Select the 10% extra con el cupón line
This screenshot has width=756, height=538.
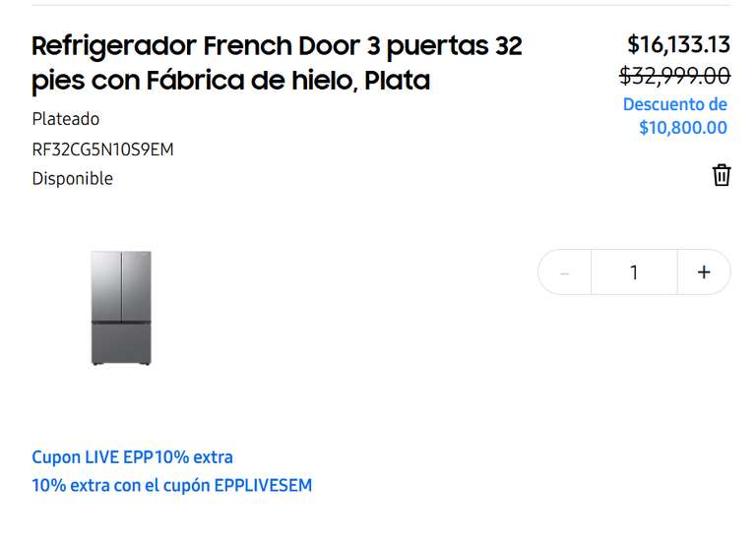(x=171, y=485)
